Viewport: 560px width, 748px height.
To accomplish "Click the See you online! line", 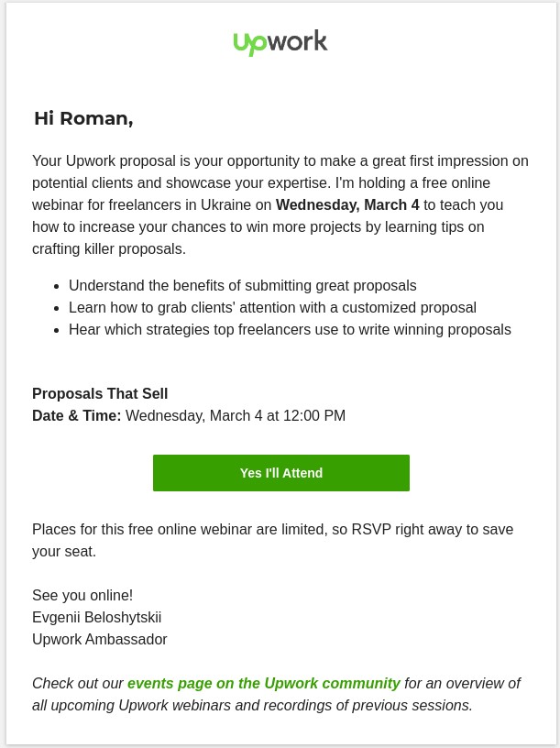I will [x=82, y=595].
